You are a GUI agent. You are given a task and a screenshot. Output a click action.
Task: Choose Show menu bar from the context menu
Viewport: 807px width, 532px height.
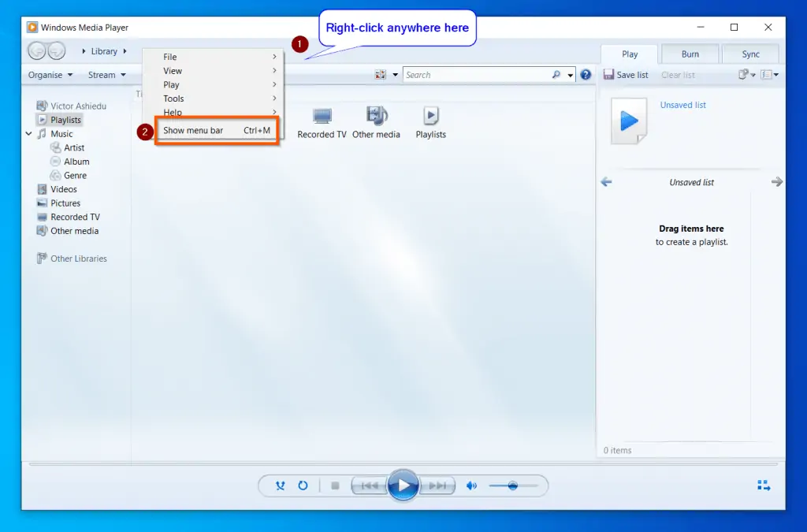tap(195, 130)
